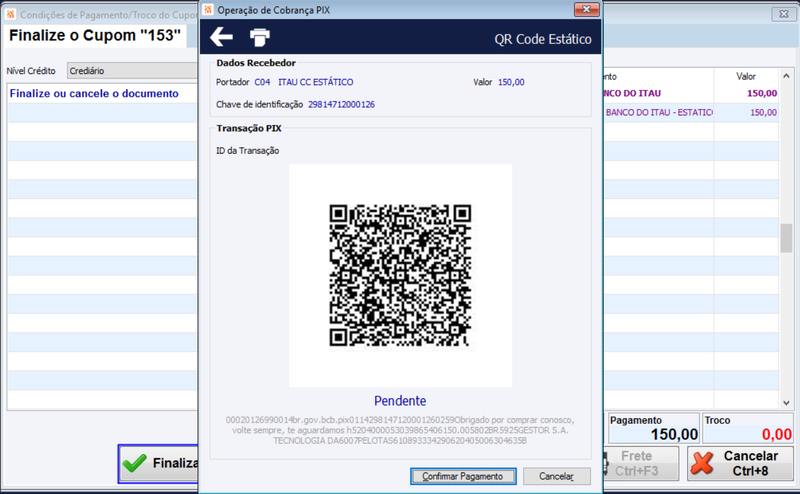This screenshot has width=800, height=494.
Task: Click the scroll down arrow in payment list
Action: click(x=786, y=403)
